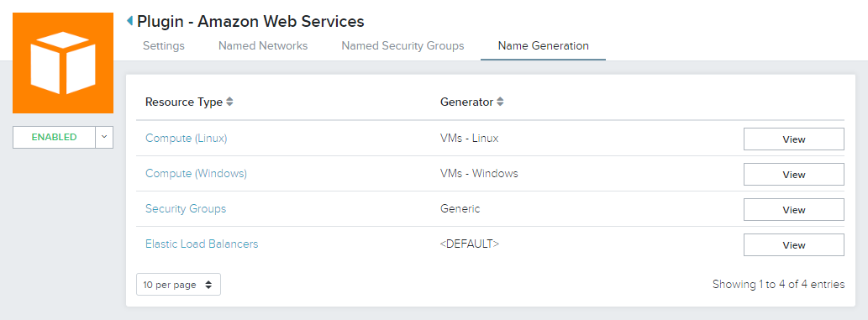Open Compute (Windows) resource type link
This screenshot has height=320, width=868.
tap(196, 173)
